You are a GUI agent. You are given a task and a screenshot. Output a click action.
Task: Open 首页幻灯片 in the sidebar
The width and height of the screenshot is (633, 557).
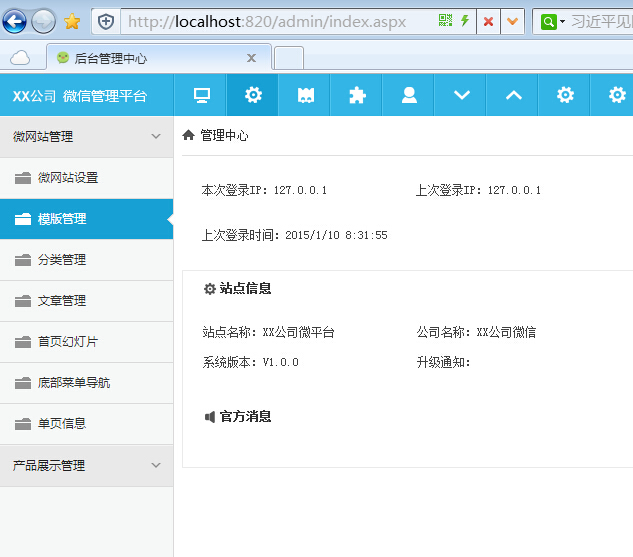[x=86, y=342]
